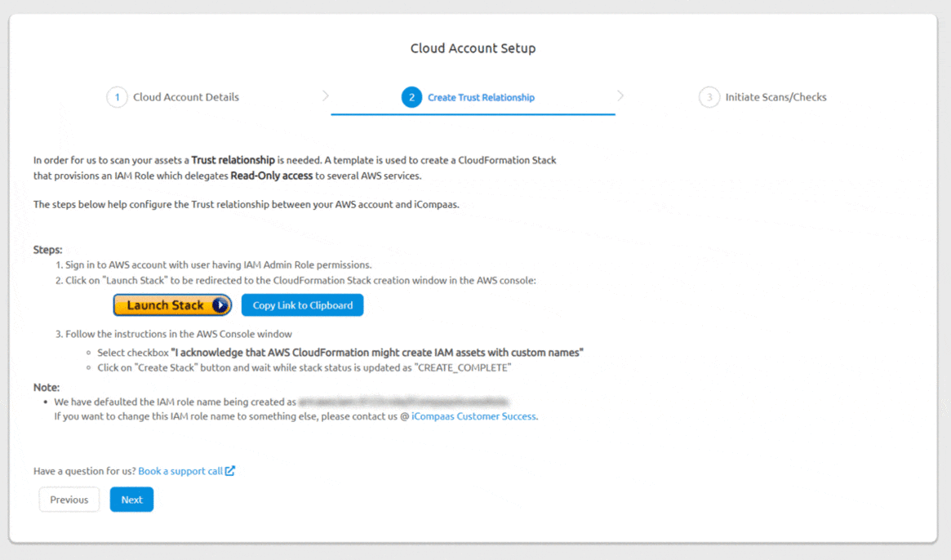Click the chevron between steps 1 and 2
This screenshot has height=560, width=951.
(x=326, y=96)
